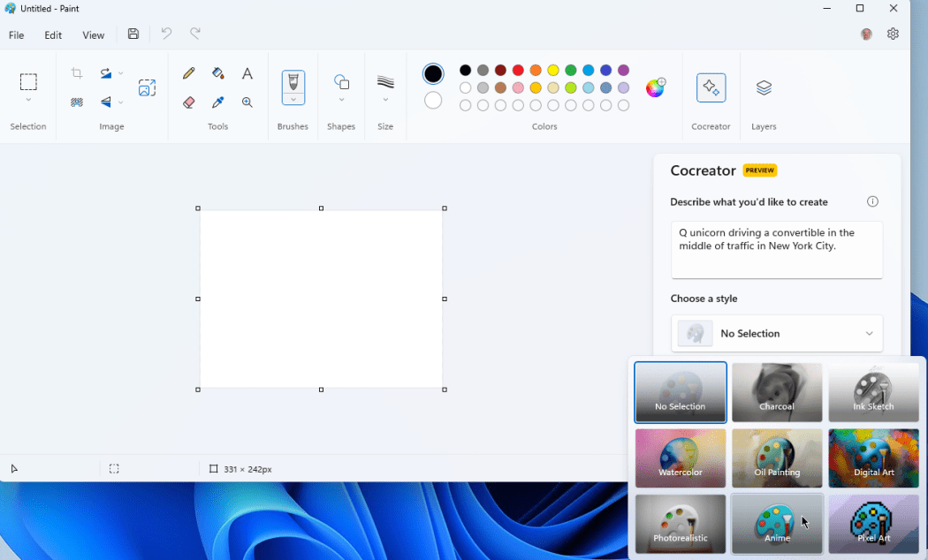Open the View menu
The height and width of the screenshot is (560, 928).
click(x=93, y=34)
